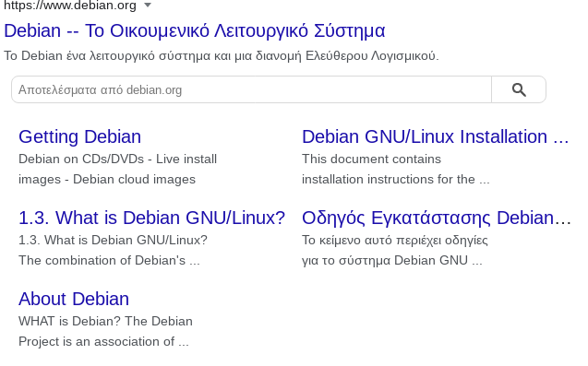
Task: Click 'images - Debian cloud images' text
Action: click(x=107, y=180)
